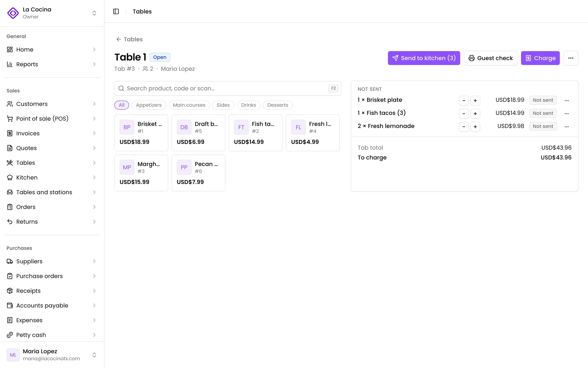Image resolution: width=588 pixels, height=368 pixels.
Task: Select the Drinks category filter
Action: 248,105
